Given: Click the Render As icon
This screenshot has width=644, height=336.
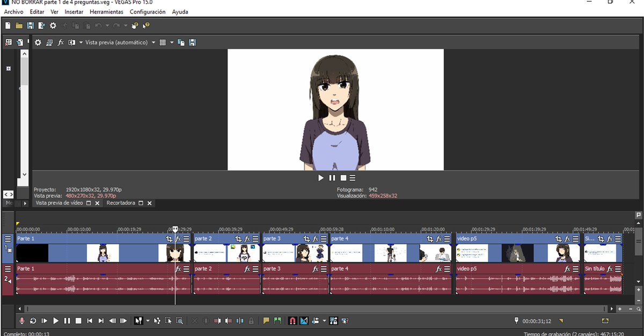Looking at the screenshot, I should tap(41, 25).
